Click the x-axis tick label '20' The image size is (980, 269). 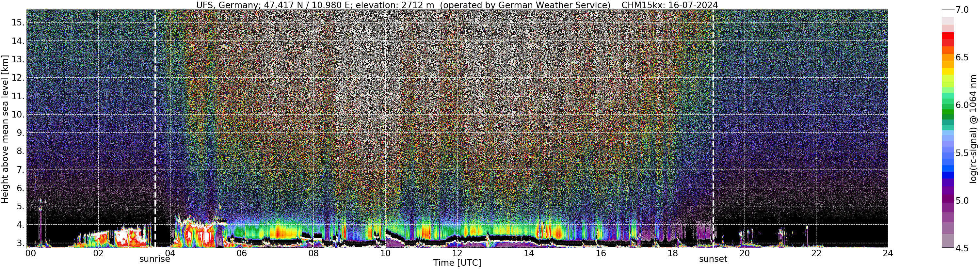745,253
